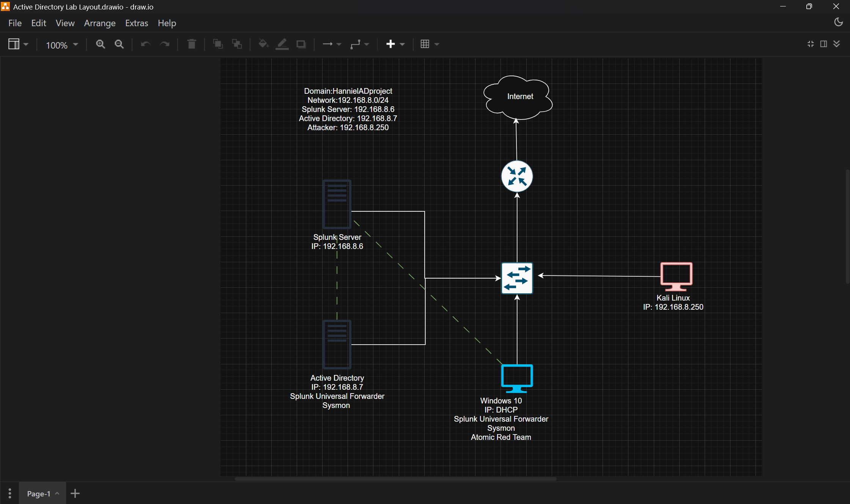Toggle dark mode moon icon
Screen dimensions: 850x504
pos(838,22)
